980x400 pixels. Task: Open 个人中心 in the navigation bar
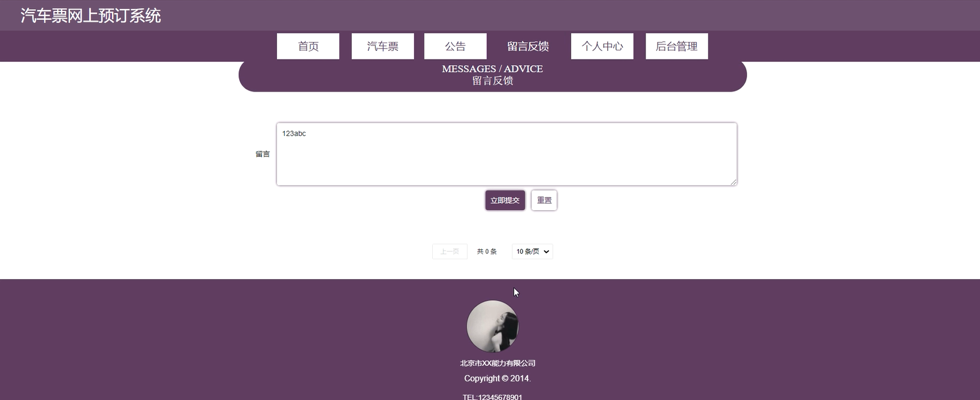(602, 46)
